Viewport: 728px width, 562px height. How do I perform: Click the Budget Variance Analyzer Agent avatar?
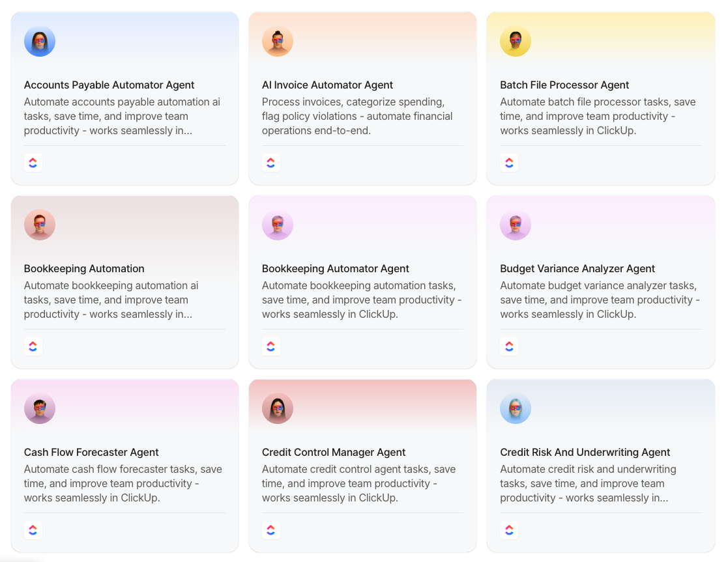pyautogui.click(x=516, y=225)
